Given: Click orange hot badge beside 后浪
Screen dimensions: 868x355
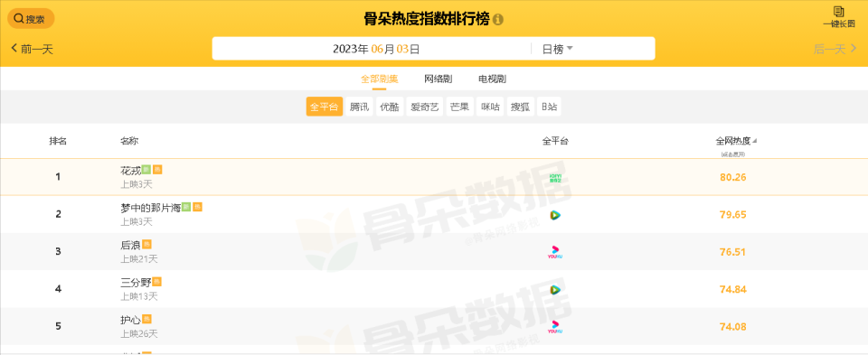Looking at the screenshot, I should tap(146, 244).
